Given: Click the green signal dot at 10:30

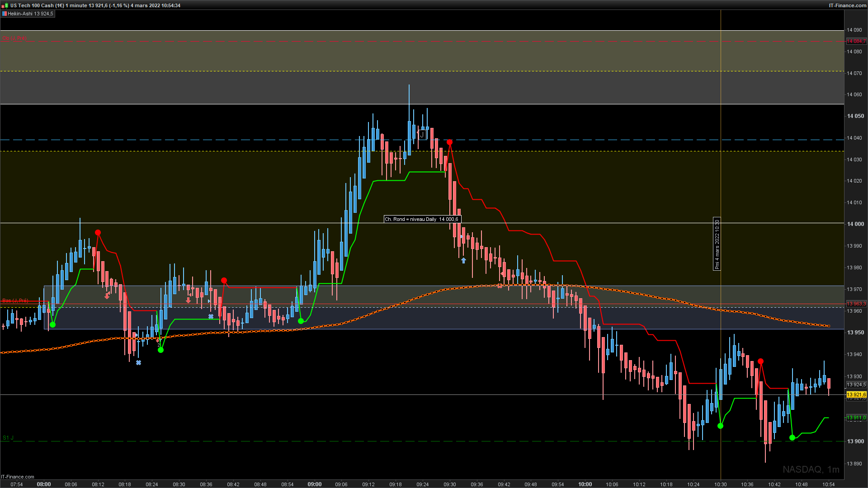Looking at the screenshot, I should click(720, 426).
